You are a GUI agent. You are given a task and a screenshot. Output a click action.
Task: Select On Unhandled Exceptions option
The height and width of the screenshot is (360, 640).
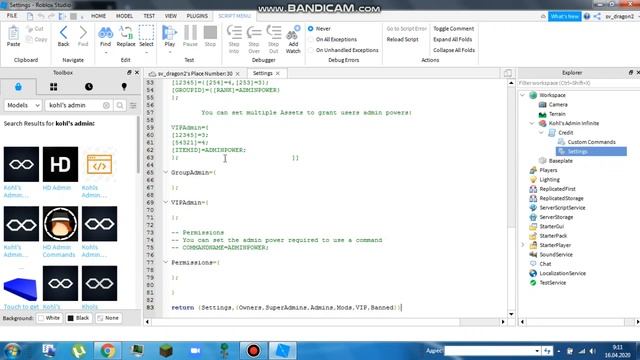pos(311,50)
